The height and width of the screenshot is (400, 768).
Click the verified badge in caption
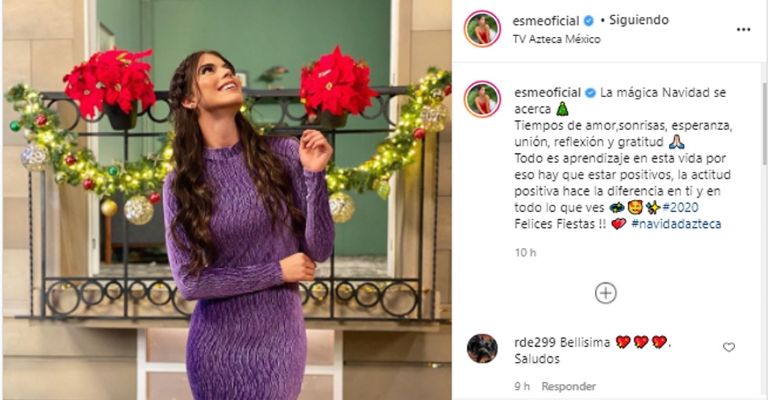590,93
